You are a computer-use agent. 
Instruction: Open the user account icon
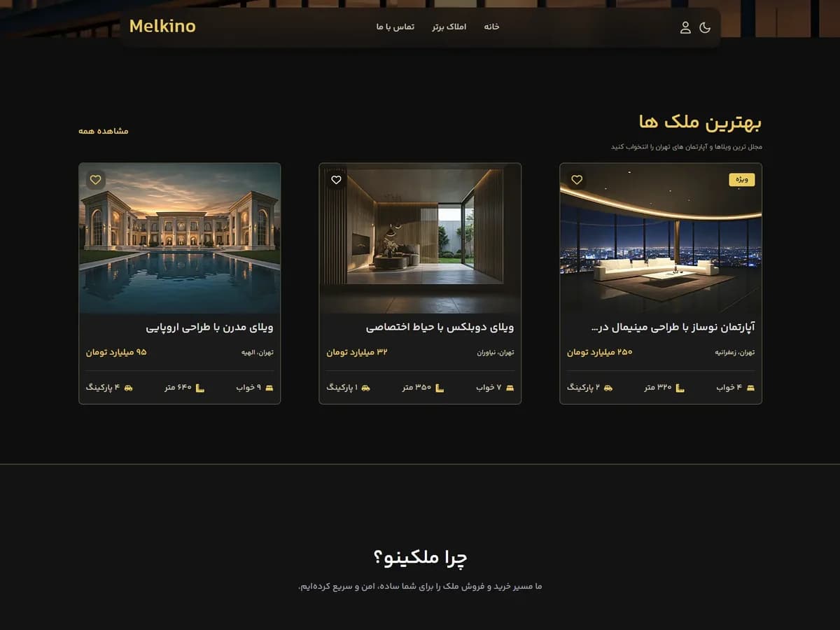pos(685,27)
